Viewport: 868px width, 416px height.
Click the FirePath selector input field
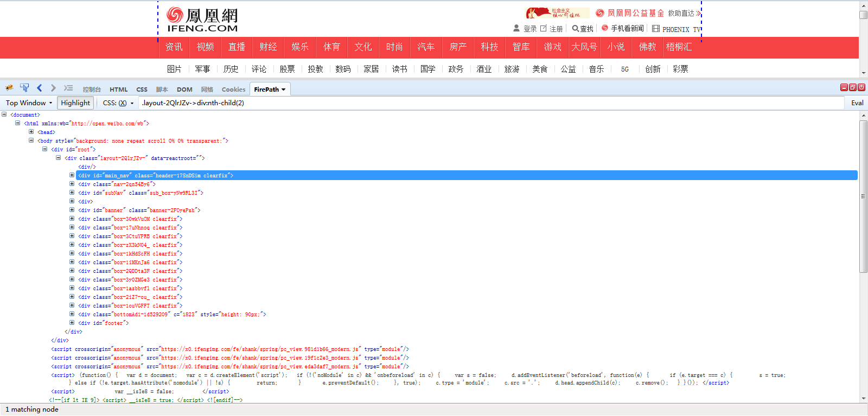(492, 103)
